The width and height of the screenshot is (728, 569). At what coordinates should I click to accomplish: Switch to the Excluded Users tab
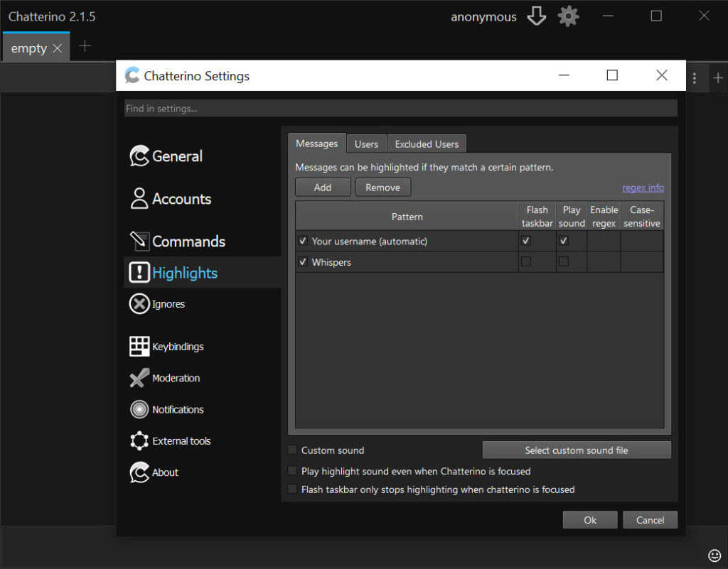pyautogui.click(x=427, y=143)
